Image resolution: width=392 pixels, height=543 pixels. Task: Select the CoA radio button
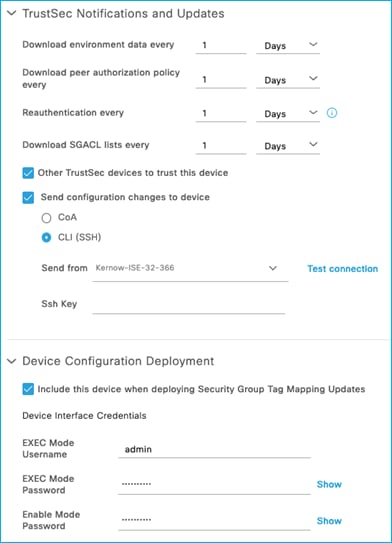pyautogui.click(x=46, y=218)
